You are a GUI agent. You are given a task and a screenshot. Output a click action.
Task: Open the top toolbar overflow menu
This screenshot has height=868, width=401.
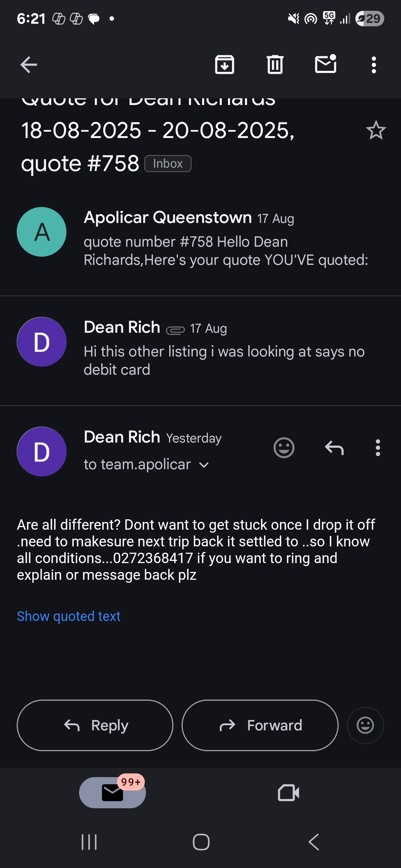click(374, 65)
